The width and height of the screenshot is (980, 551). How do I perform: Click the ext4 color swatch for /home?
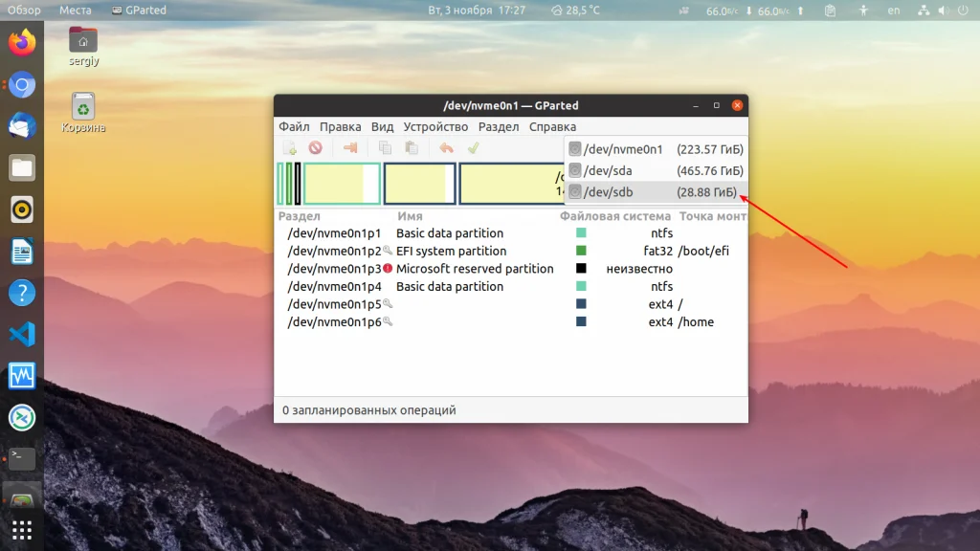pos(581,321)
